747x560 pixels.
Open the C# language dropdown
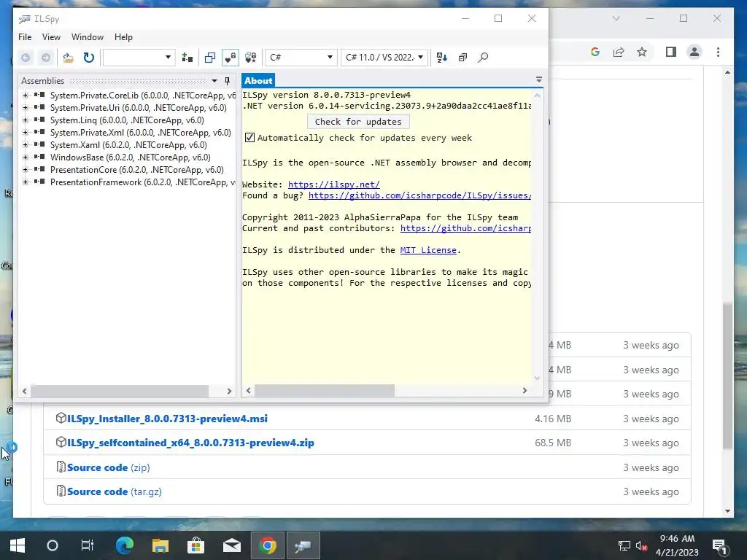click(301, 58)
